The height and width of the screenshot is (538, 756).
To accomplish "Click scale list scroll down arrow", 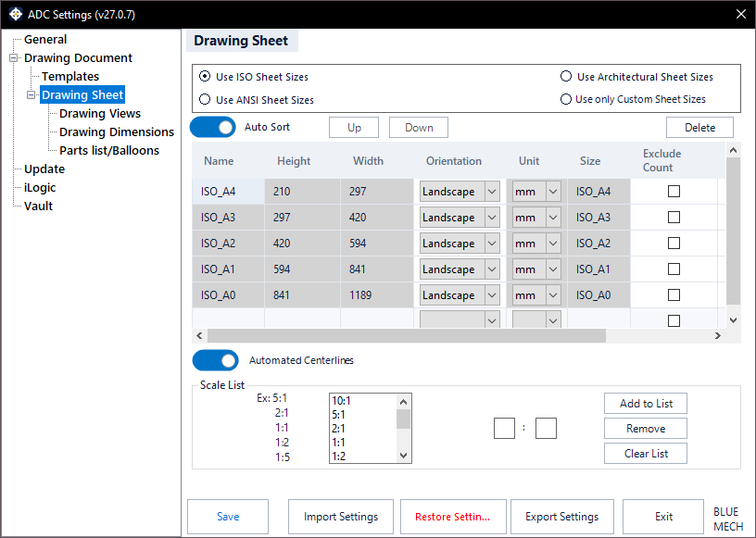I will [404, 456].
